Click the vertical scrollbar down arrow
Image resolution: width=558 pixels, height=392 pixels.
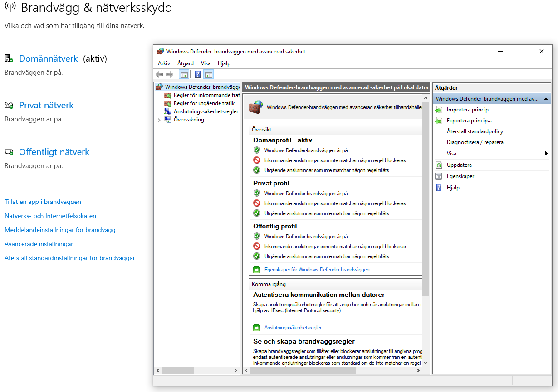point(426,363)
